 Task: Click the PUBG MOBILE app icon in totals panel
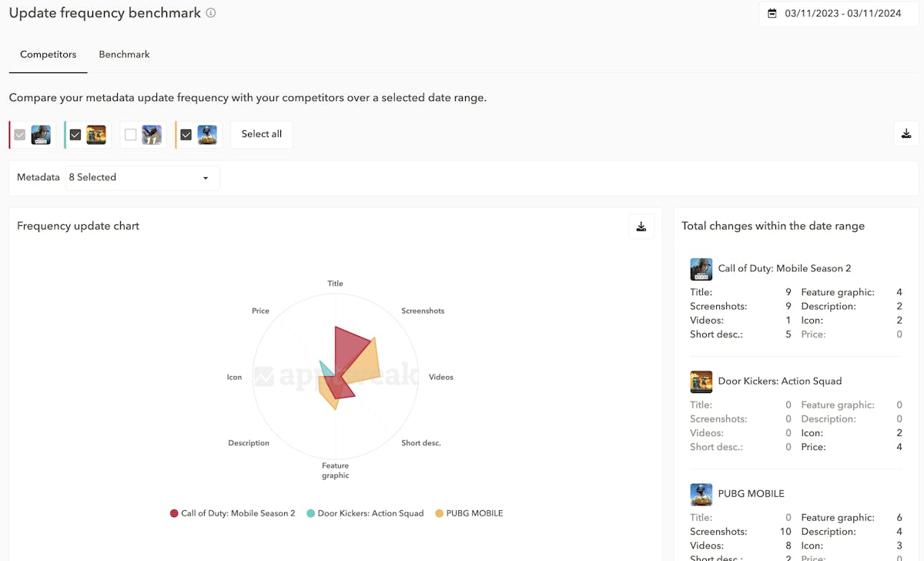coord(701,494)
